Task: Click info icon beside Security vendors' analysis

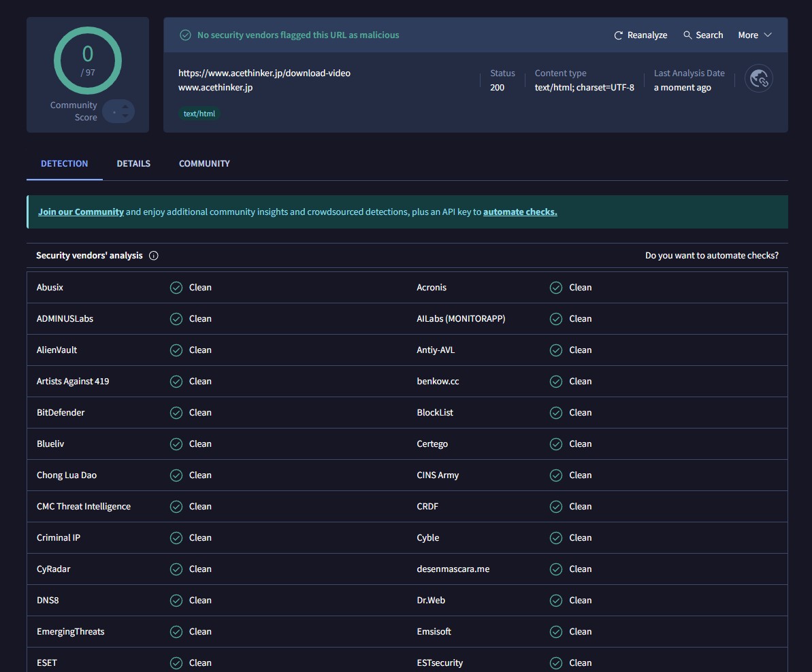Action: coord(154,256)
